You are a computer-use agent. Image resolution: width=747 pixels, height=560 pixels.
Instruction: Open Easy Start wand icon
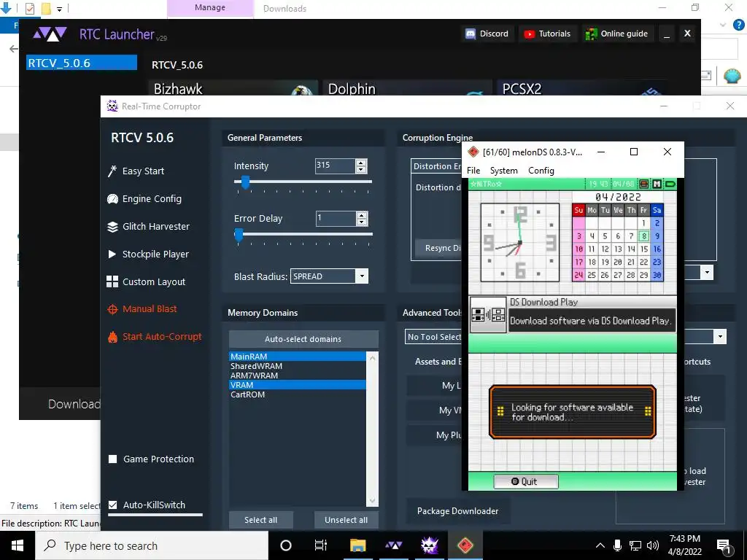click(x=112, y=171)
